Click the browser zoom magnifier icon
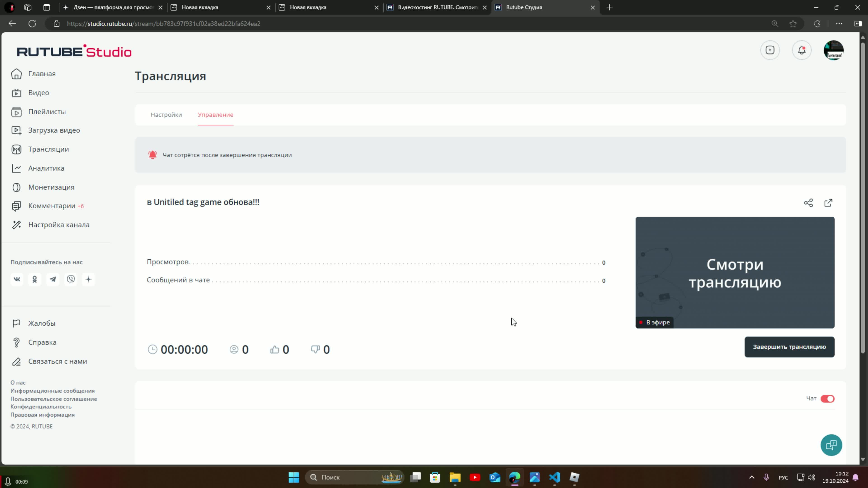Viewport: 868px width, 488px height. pyautogui.click(x=775, y=23)
